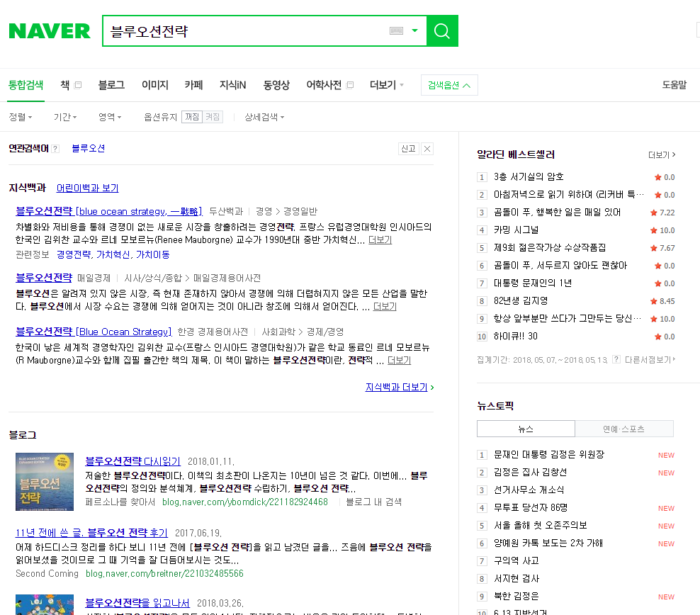Open the 정렬 sort dropdown
The width and height of the screenshot is (700, 615).
pyautogui.click(x=21, y=117)
